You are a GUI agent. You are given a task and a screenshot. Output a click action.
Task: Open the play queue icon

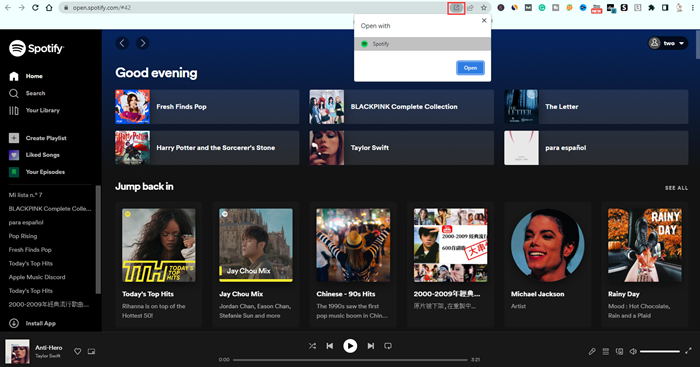605,352
